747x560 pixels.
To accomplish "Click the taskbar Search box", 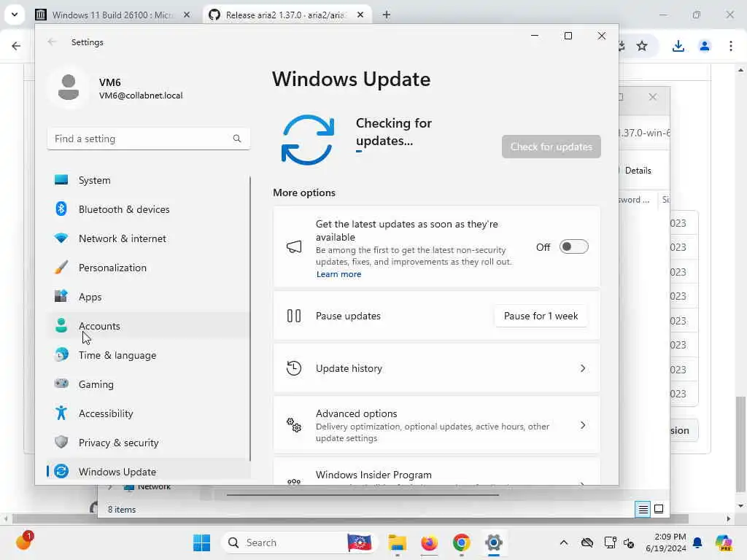I will [299, 542].
